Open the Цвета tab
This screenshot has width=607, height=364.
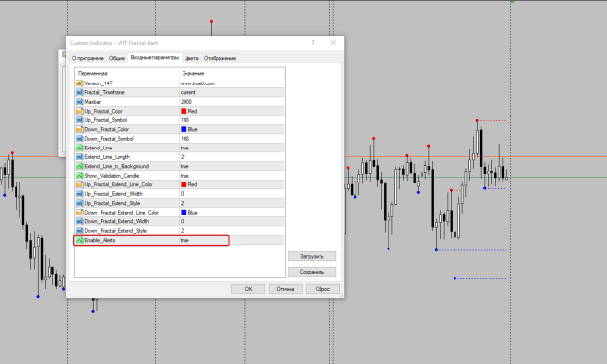pos(191,58)
